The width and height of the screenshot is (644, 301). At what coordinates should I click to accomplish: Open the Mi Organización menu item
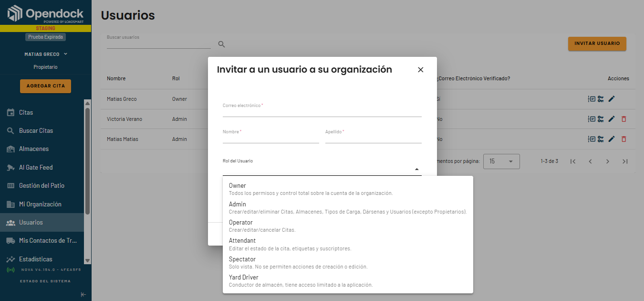42,204
